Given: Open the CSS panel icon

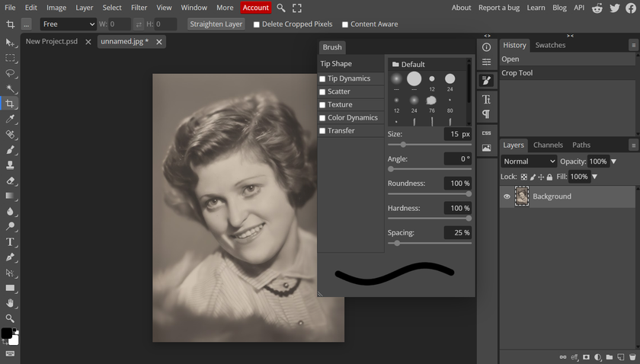Looking at the screenshot, I should pos(487,133).
